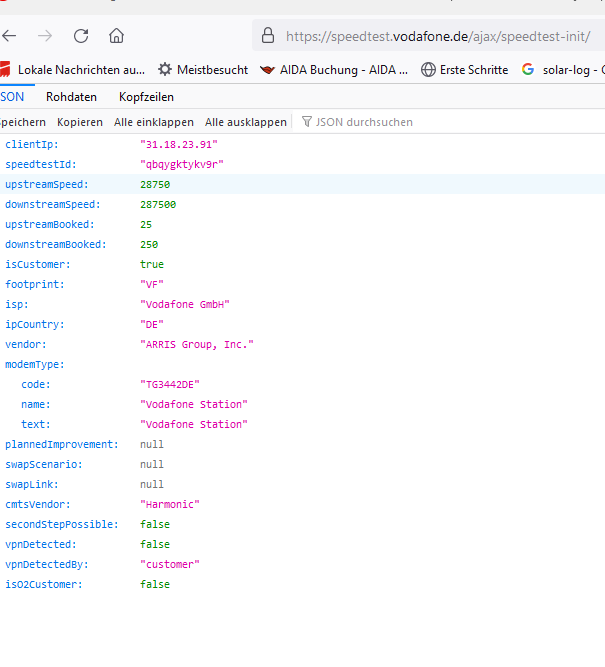
Task: Switch to the Kopfzeilen tab
Action: (x=146, y=97)
